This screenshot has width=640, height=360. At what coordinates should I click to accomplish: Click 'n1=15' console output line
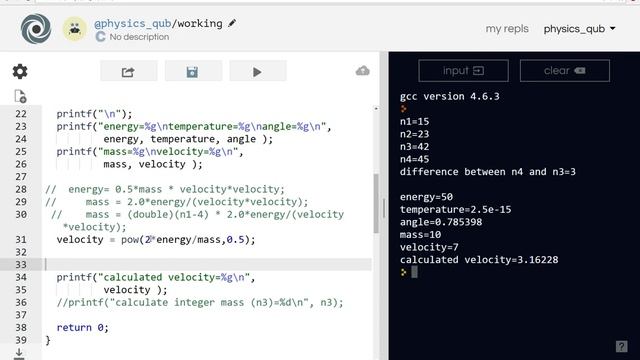[414, 122]
